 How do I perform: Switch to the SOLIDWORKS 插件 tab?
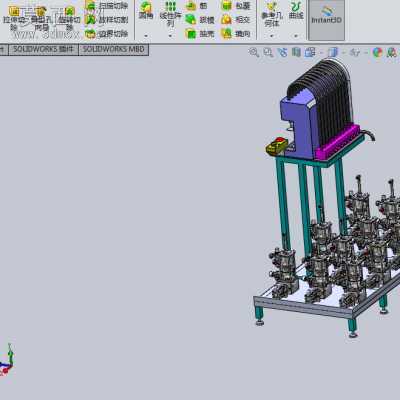tap(43, 50)
